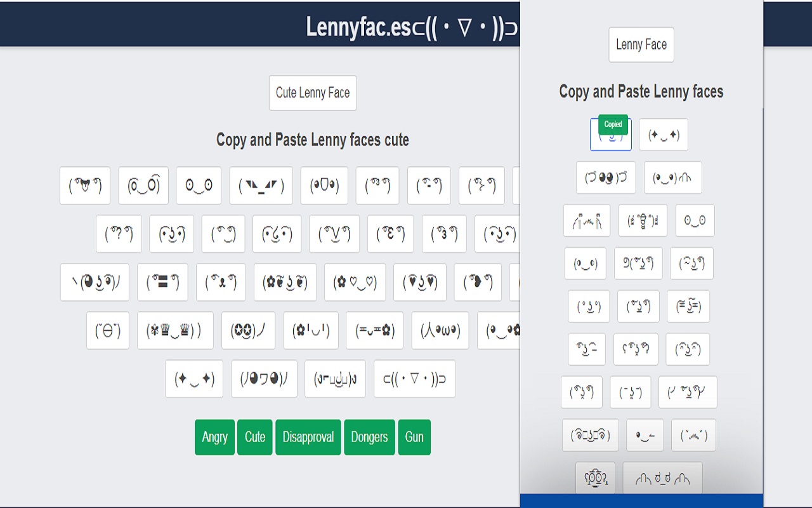Copy the ⊂((・▽・))⊃ hugging face button
This screenshot has width=812, height=508.
(414, 378)
